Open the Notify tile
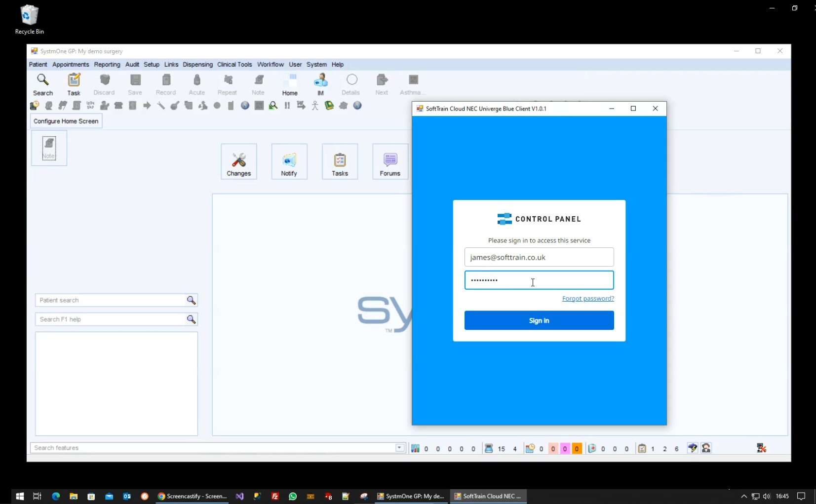Viewport: 816px width, 504px height. (289, 161)
